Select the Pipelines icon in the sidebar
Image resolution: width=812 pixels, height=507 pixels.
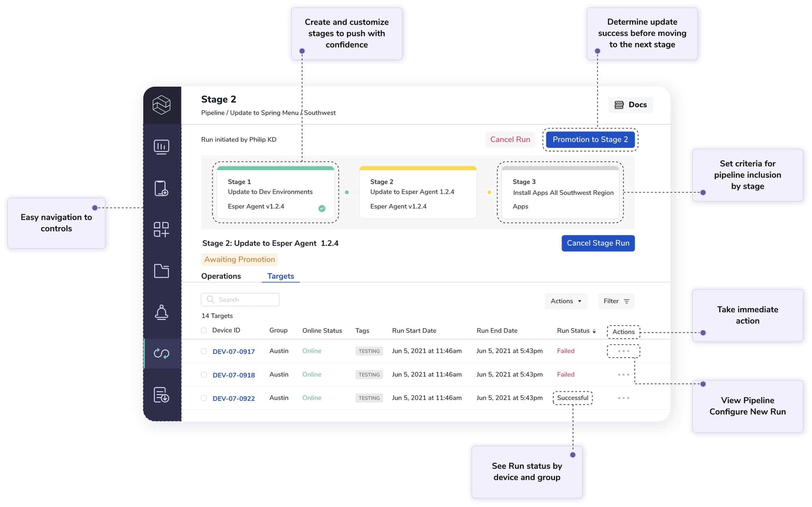pos(162,354)
